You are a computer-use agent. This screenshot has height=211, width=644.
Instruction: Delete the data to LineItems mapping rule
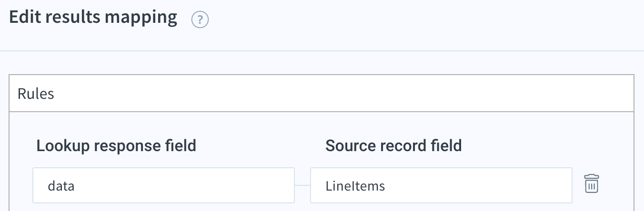(591, 184)
